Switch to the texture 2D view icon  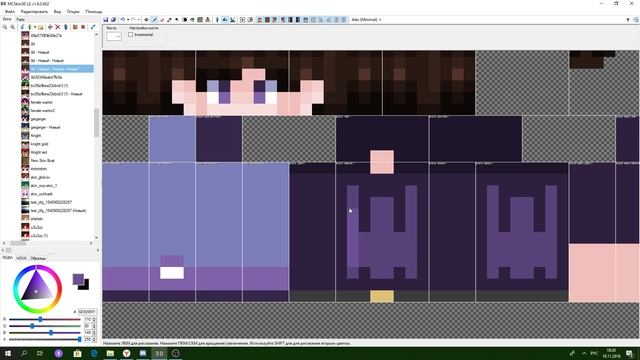(x=225, y=20)
